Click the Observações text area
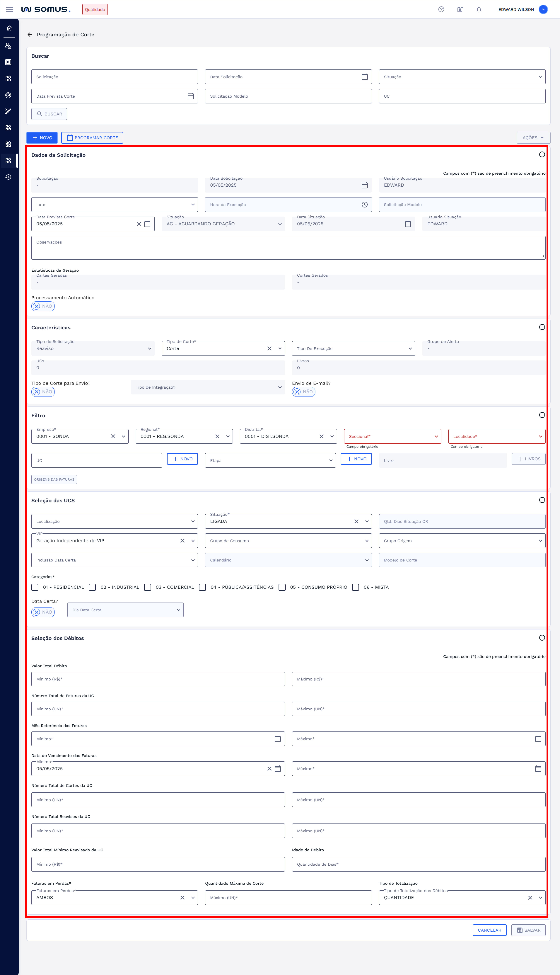Screen dimensions: 560x975 pyautogui.click(x=288, y=248)
